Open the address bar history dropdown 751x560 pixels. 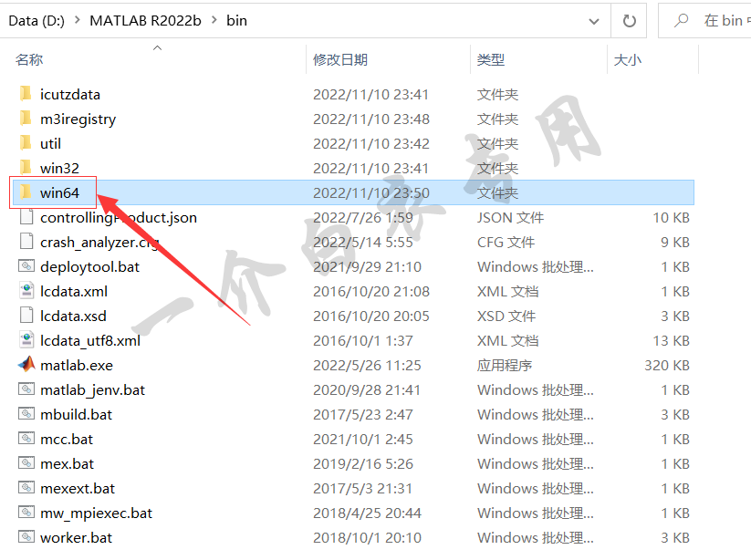tap(594, 21)
